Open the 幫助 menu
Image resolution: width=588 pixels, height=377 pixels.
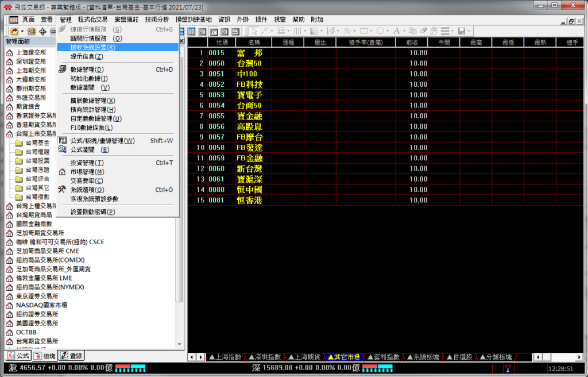point(299,20)
